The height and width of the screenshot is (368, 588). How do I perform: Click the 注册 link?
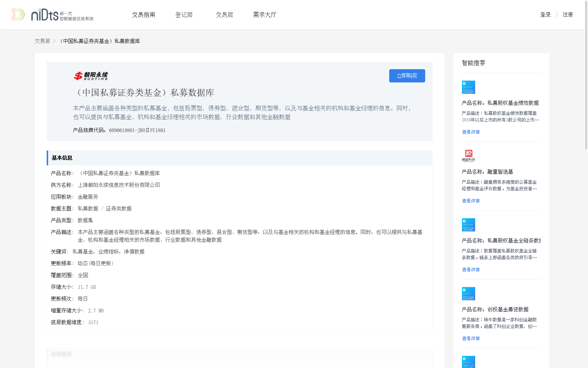[568, 15]
